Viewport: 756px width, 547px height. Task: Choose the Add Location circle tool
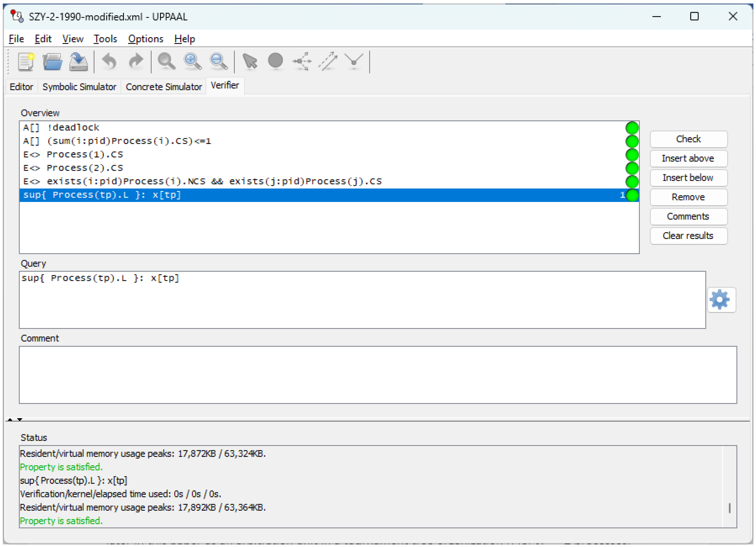point(275,61)
